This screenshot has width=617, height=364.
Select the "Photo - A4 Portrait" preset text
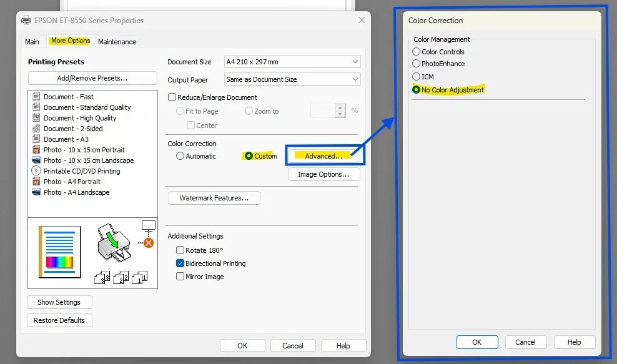click(x=72, y=182)
